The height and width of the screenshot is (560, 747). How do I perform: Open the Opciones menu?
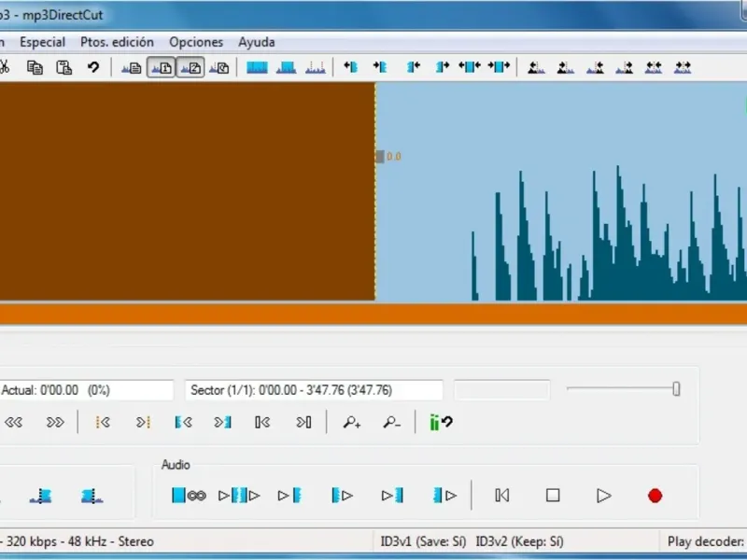(196, 42)
